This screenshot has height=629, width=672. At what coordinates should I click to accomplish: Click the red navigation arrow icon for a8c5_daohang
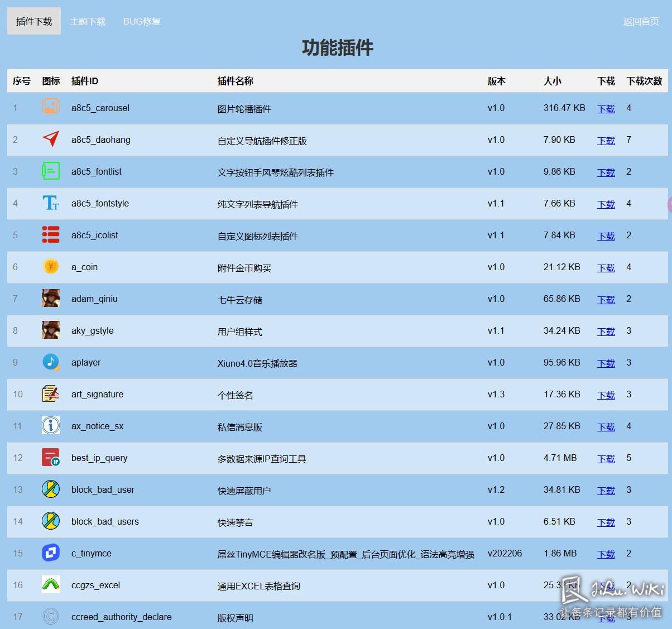[x=51, y=138]
